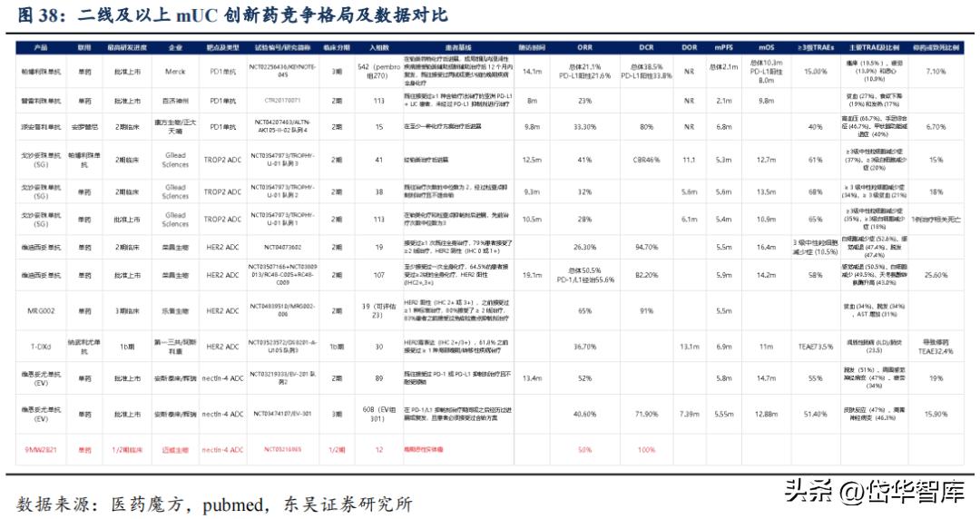Viewport: 980px width, 519px height.
Task: Click the mOS value '12.7m'
Action: pyautogui.click(x=766, y=160)
